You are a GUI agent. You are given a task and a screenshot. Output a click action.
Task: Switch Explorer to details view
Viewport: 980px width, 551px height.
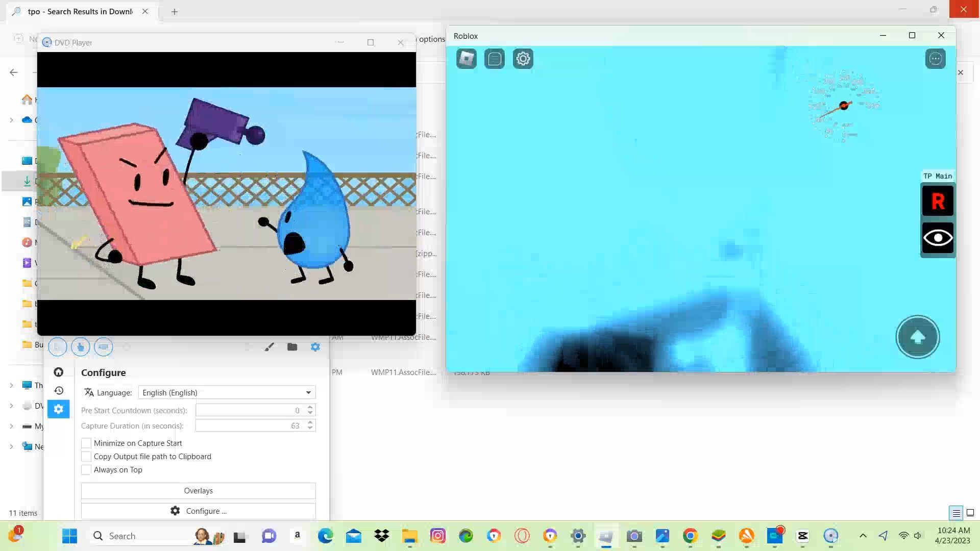[956, 513]
